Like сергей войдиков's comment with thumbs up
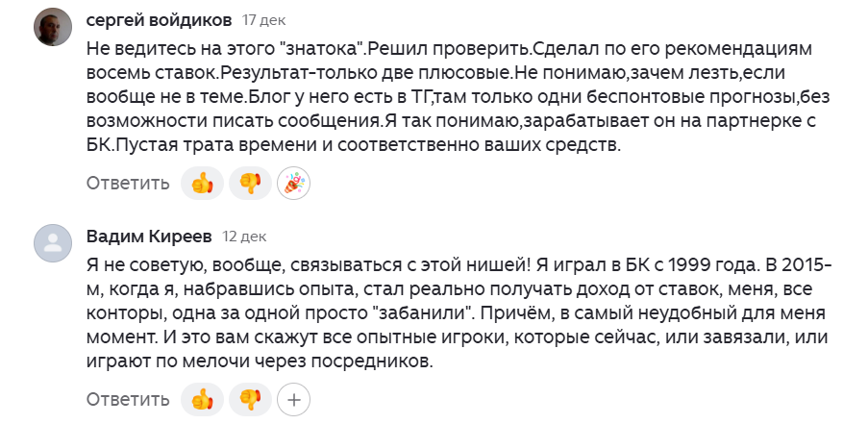This screenshot has width=868, height=424. [202, 183]
